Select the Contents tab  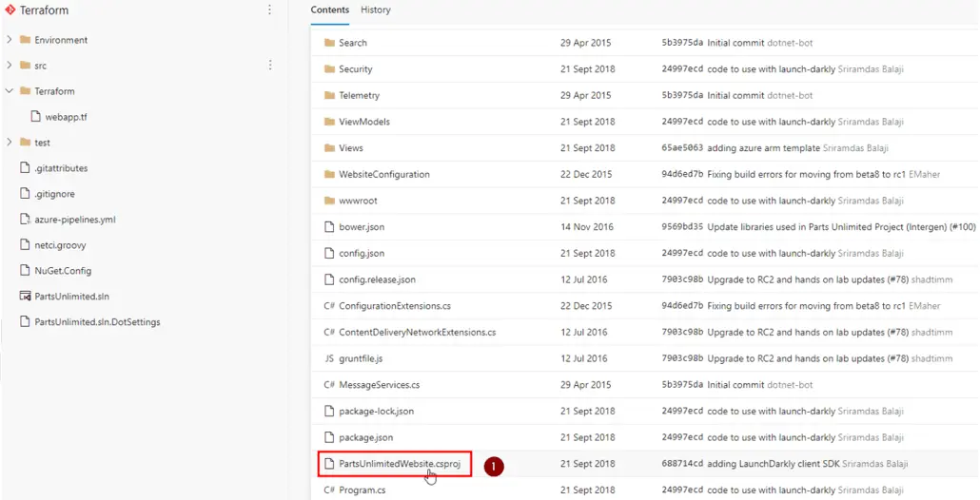329,10
